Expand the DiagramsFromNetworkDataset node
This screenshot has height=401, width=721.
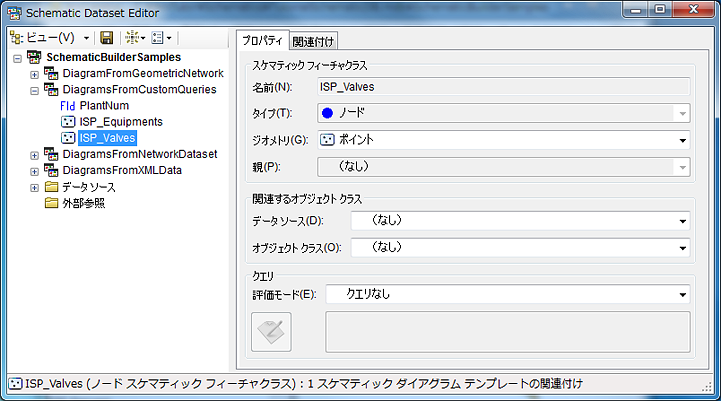click(x=34, y=155)
